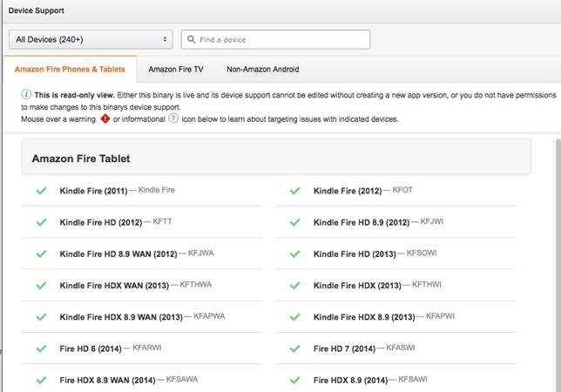Click the checkmark for Fire HD 6 (2014)

pos(42,348)
